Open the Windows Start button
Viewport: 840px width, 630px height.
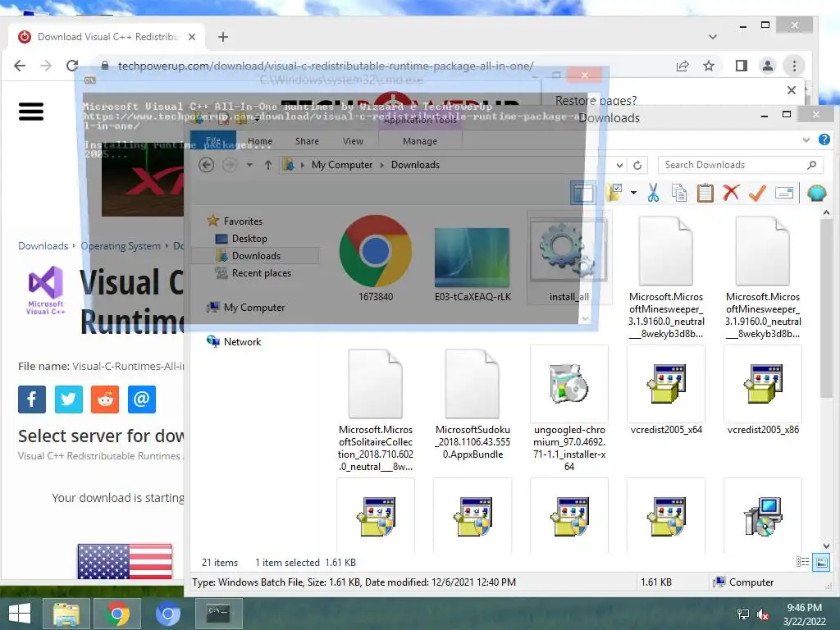[x=20, y=614]
